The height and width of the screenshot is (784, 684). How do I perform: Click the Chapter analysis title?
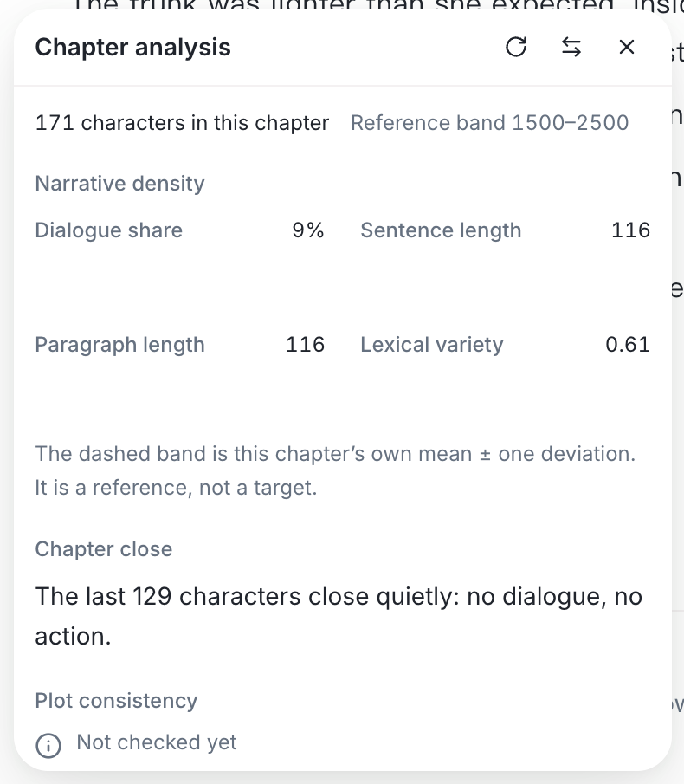(x=132, y=48)
